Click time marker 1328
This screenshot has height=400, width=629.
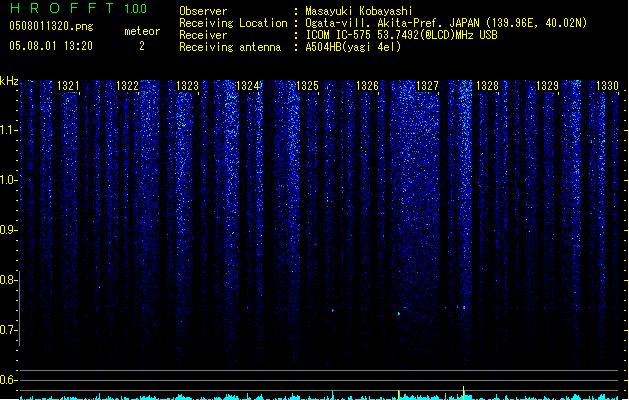click(487, 86)
